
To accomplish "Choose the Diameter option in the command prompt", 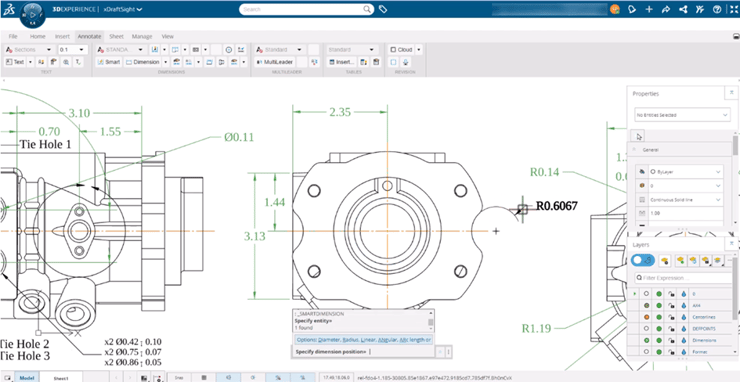I will click(x=329, y=340).
